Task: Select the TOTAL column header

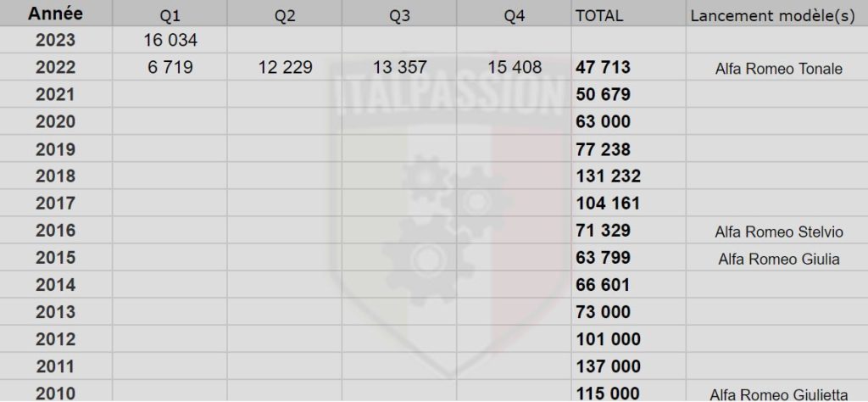Action: tap(629, 14)
